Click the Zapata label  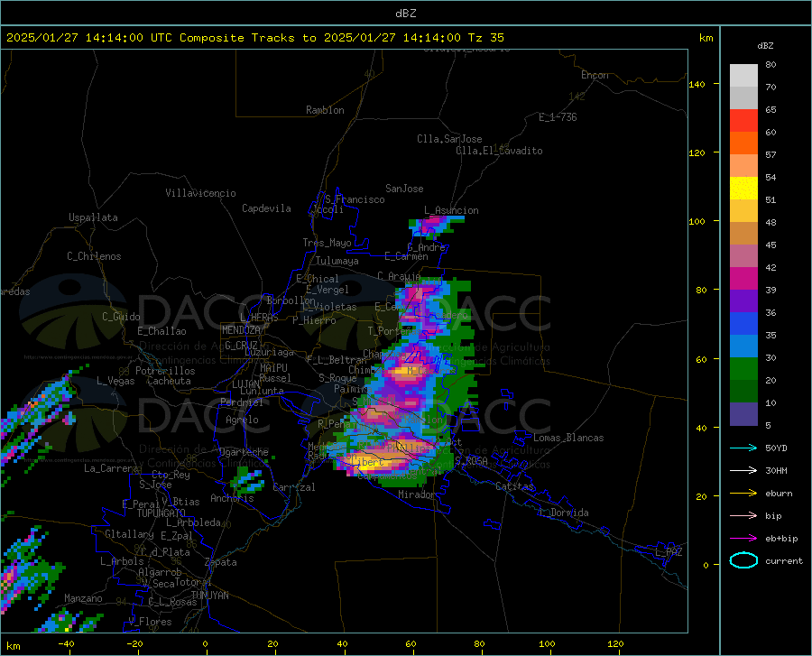[x=221, y=562]
